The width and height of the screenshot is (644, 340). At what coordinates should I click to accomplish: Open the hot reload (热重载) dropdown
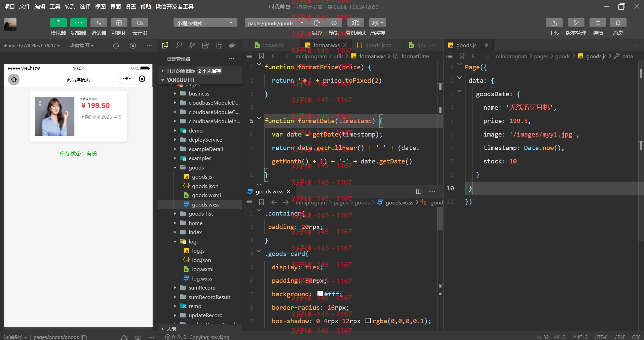click(x=81, y=45)
